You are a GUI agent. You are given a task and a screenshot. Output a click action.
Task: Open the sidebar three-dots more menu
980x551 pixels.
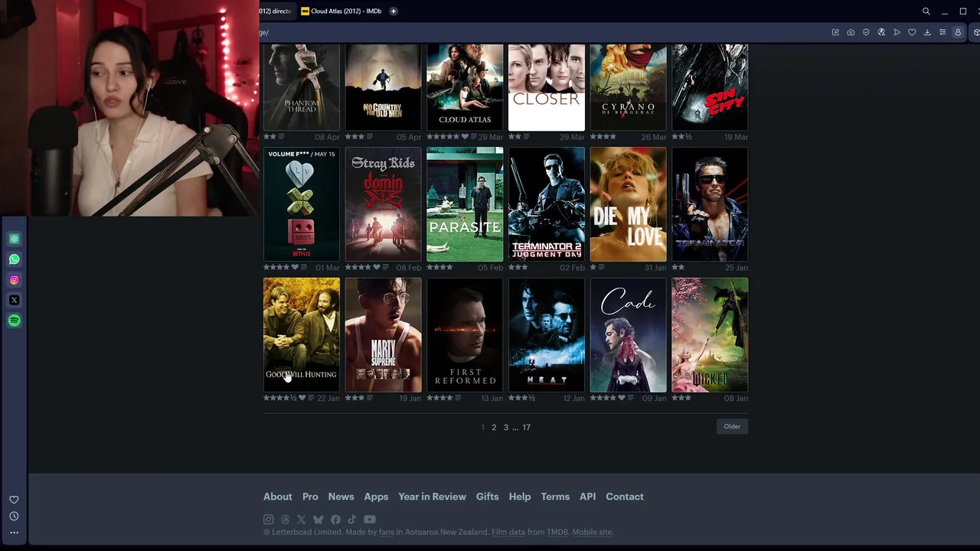point(14,533)
